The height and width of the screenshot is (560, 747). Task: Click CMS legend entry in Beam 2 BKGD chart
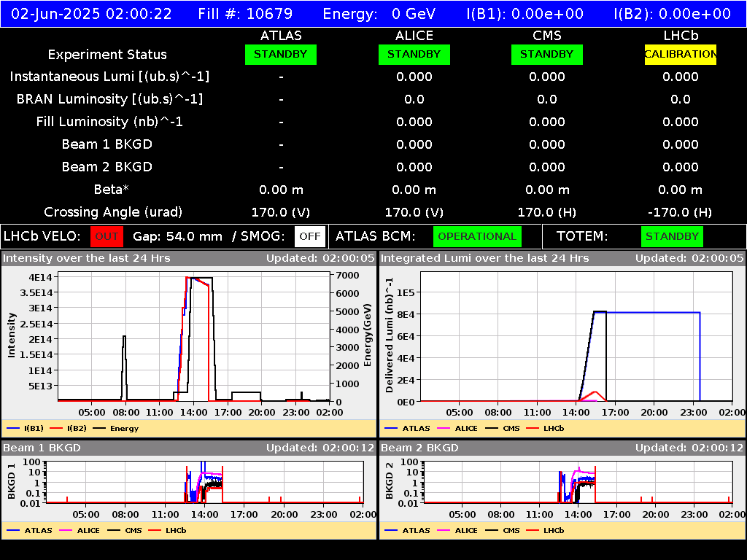503,530
